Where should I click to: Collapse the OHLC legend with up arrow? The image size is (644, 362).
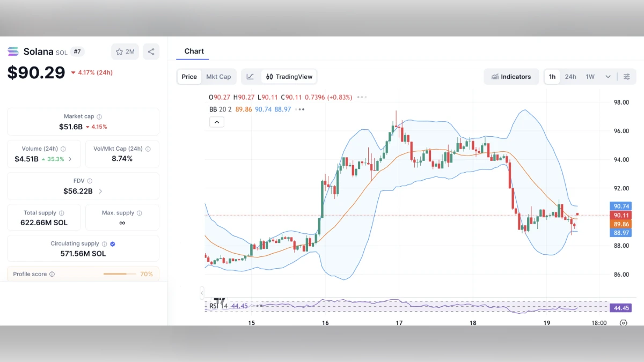tap(216, 122)
